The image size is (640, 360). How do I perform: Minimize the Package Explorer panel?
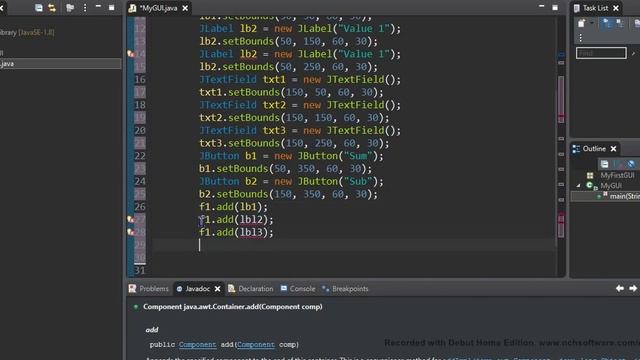click(98, 7)
